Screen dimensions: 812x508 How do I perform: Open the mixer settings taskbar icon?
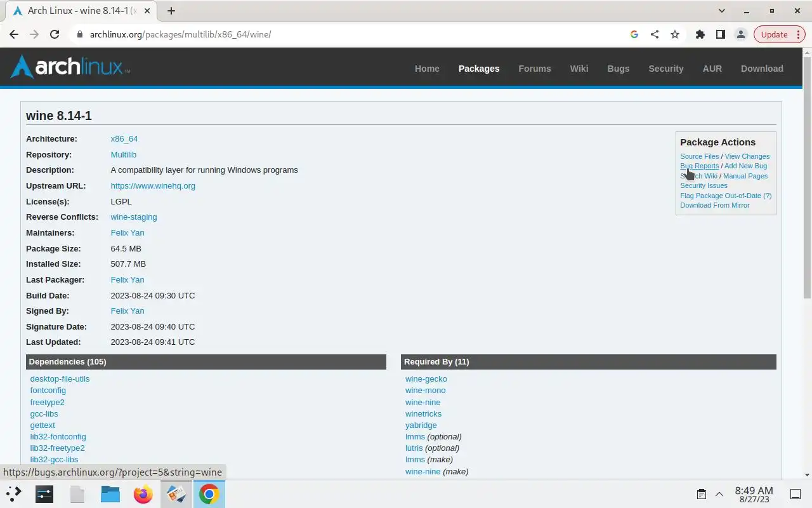(44, 493)
